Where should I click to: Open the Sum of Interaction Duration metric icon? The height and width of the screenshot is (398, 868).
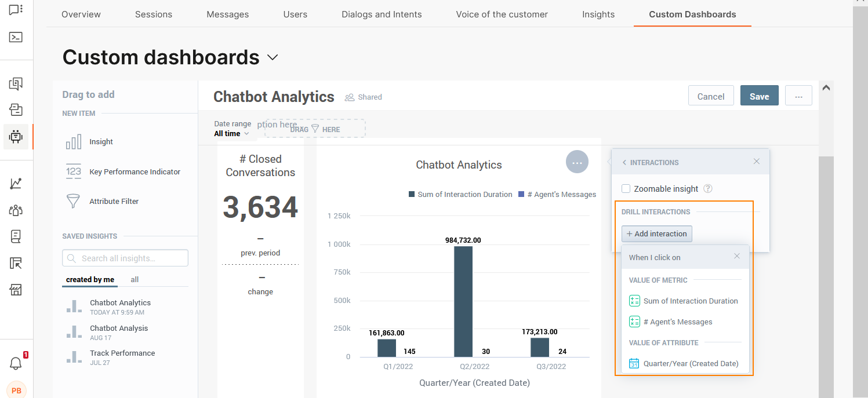tap(634, 301)
